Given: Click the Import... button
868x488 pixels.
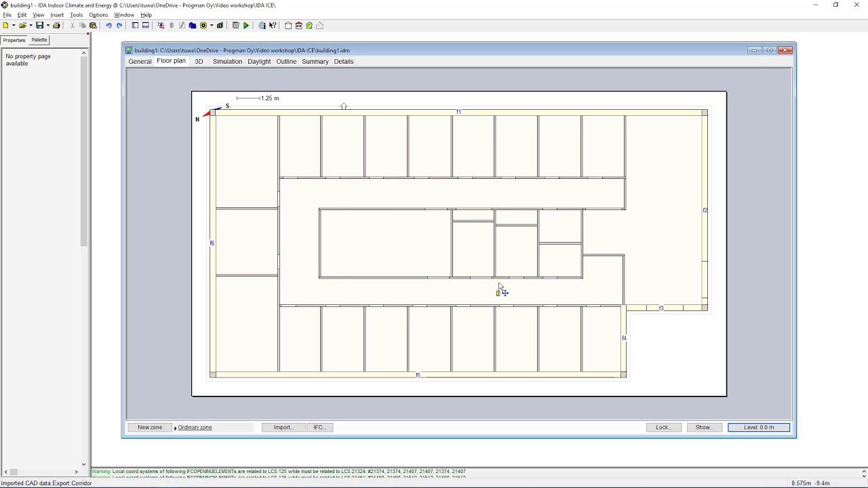Looking at the screenshot, I should pyautogui.click(x=283, y=427).
